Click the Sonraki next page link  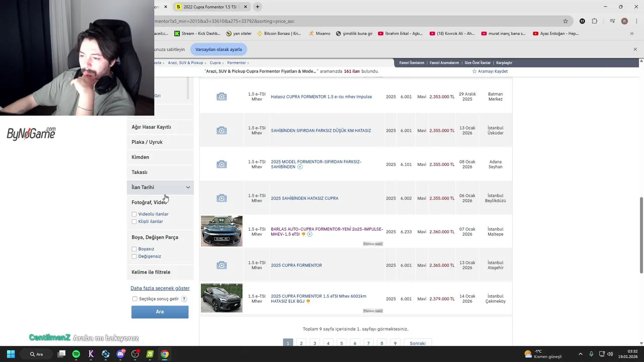coord(418,343)
